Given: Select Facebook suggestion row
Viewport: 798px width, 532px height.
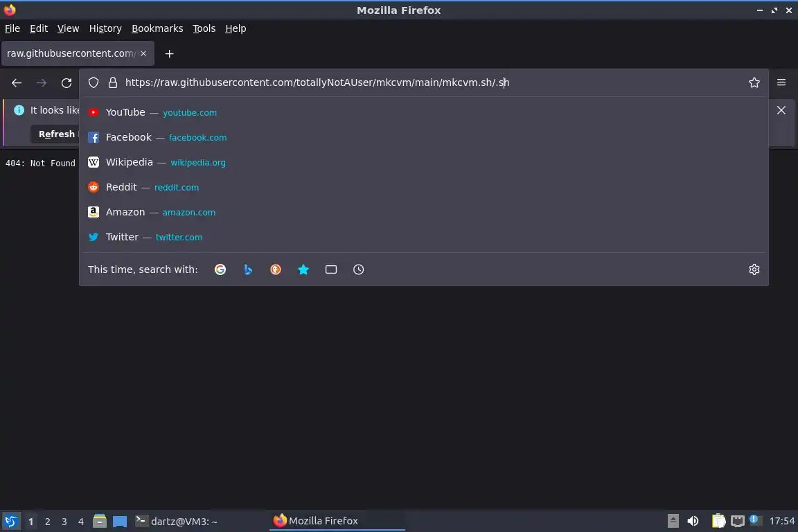Looking at the screenshot, I should 423,137.
